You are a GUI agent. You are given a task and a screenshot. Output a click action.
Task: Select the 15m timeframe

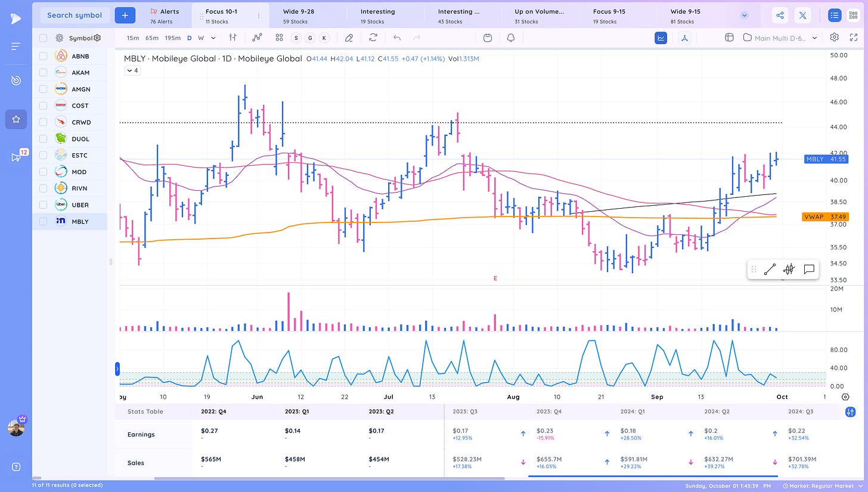point(133,38)
